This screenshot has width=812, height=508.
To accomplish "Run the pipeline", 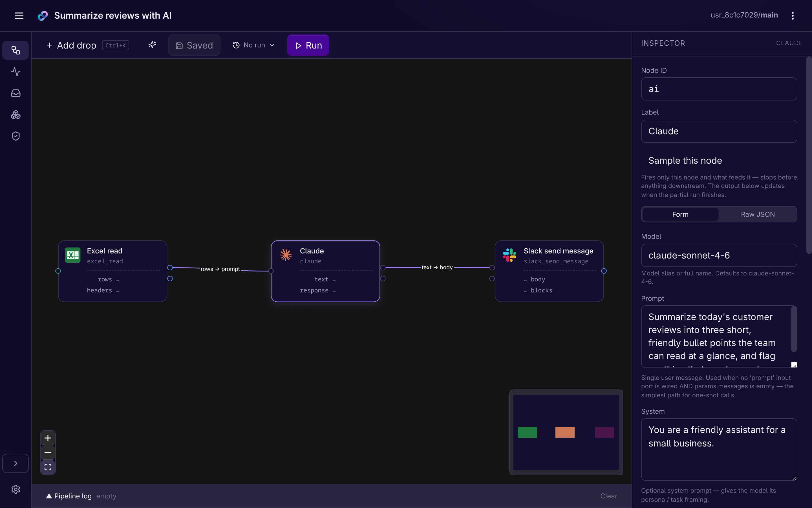I will click(308, 45).
